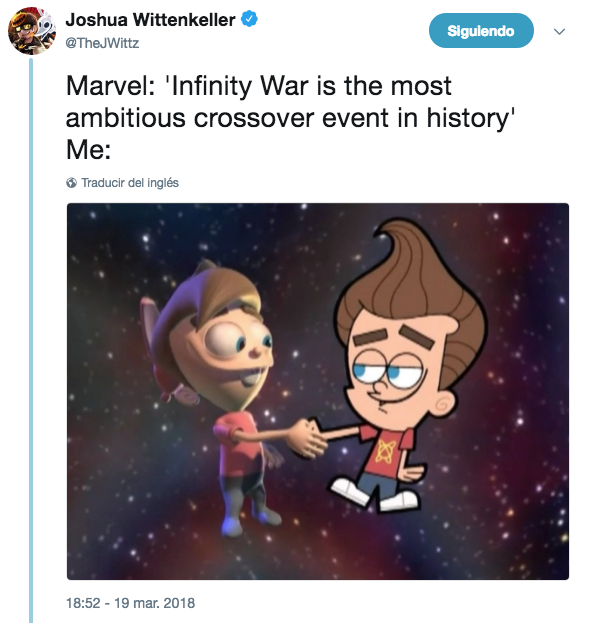The image size is (590, 623).
Task: Click the blue vertical thread line
Action: (31, 340)
